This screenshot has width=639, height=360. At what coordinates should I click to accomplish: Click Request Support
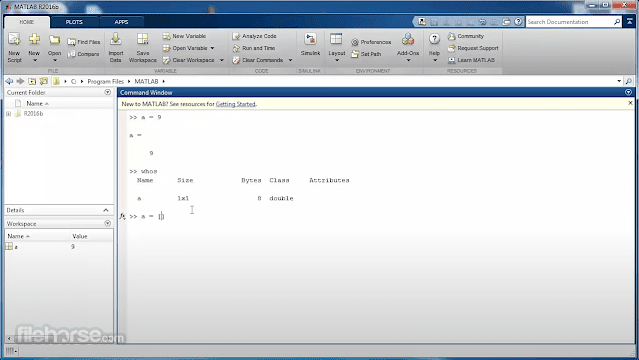click(473, 48)
